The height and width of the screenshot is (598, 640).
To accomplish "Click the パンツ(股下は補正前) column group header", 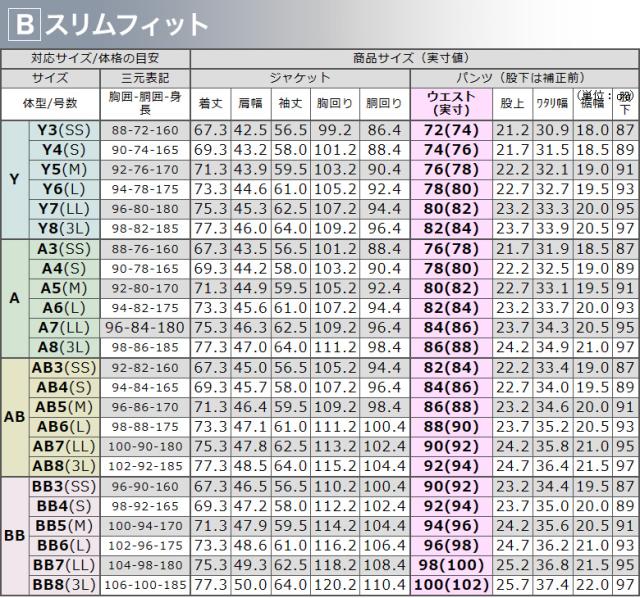I will [524, 78].
